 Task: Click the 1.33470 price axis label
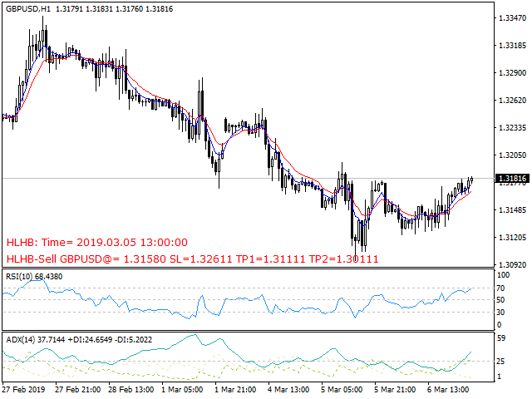click(512, 18)
